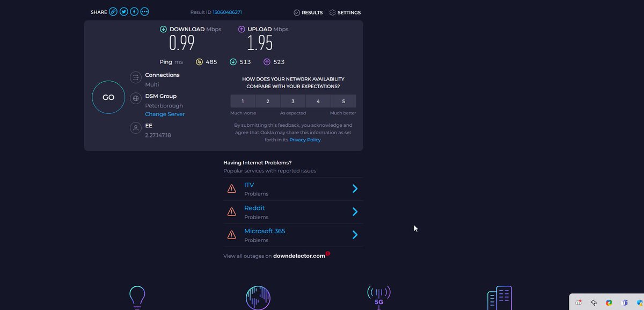
Task: Rate network availability 1 (Much worse)
Action: pyautogui.click(x=243, y=101)
